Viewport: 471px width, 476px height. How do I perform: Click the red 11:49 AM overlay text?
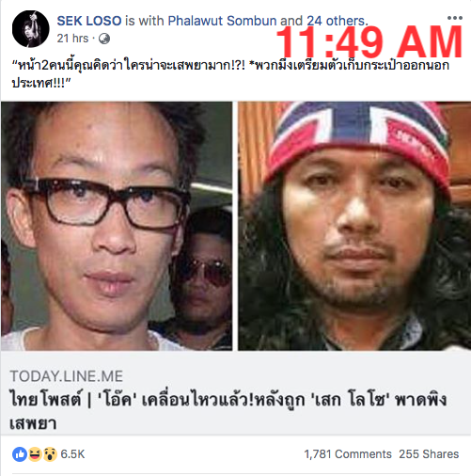(x=369, y=41)
